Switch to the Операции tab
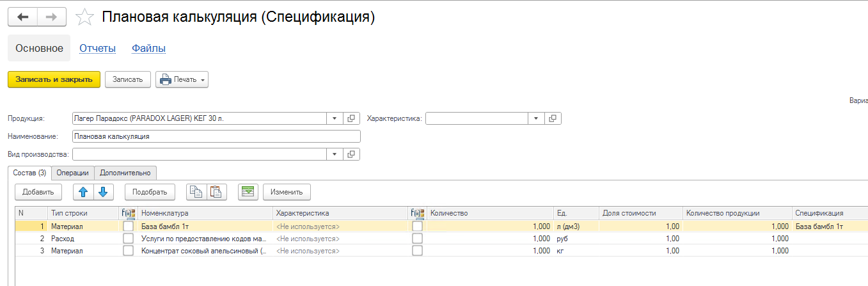 (73, 173)
